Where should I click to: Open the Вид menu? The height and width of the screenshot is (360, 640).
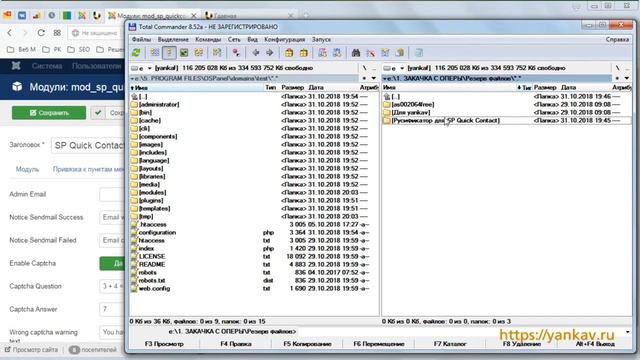(x=252, y=40)
